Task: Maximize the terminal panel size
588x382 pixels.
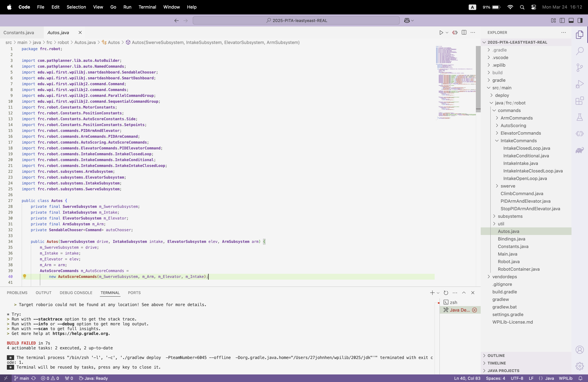Action: [464, 293]
